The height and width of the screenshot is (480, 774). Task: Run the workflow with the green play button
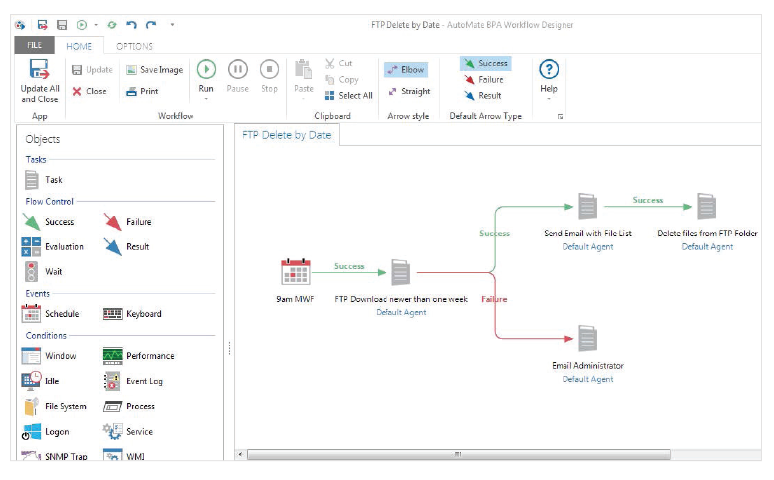tap(206, 69)
